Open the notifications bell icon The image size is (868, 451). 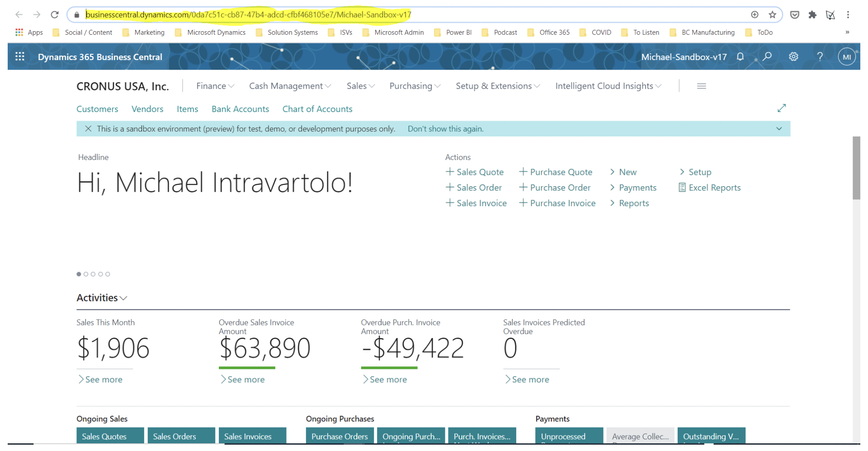(740, 56)
